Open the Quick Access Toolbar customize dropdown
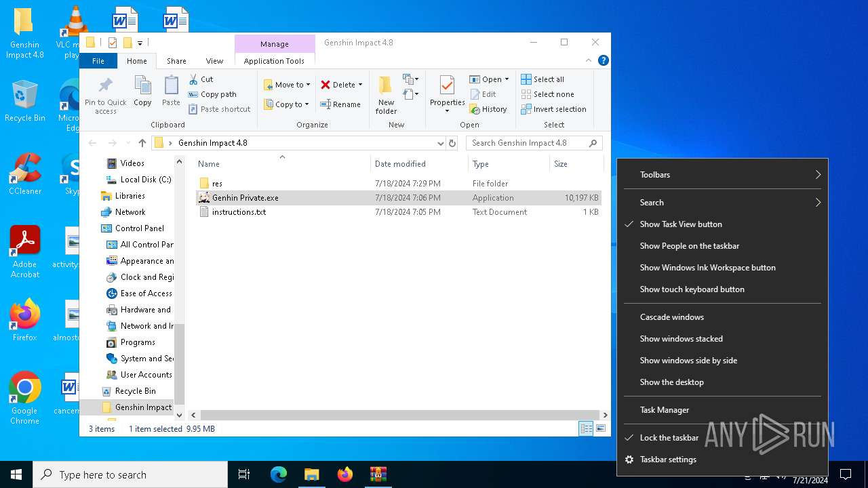The image size is (868, 488). click(x=140, y=43)
